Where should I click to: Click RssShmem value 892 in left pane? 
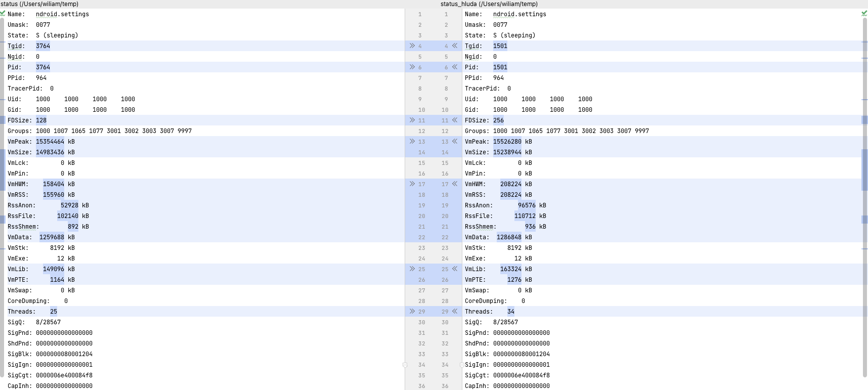(73, 227)
